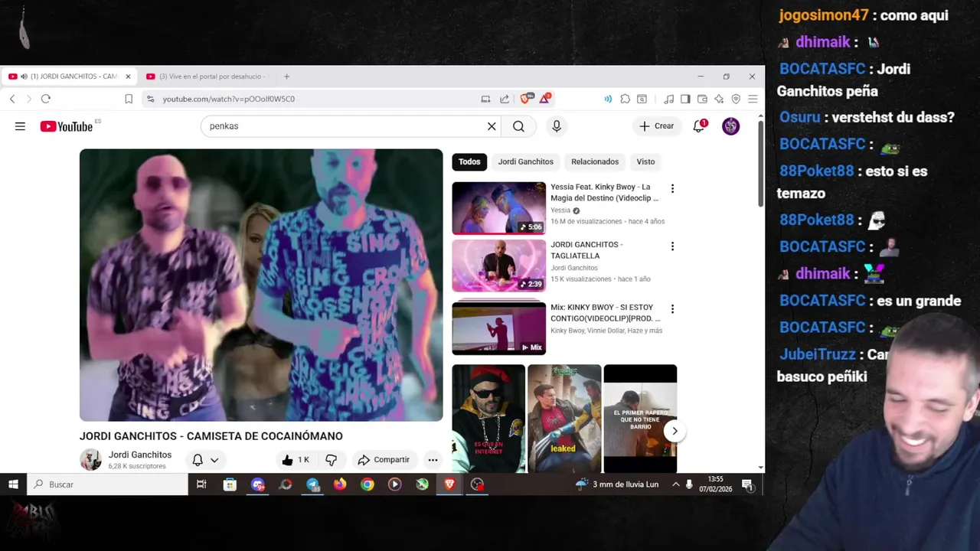Open options for Kinky Bwoy mix

pos(672,309)
